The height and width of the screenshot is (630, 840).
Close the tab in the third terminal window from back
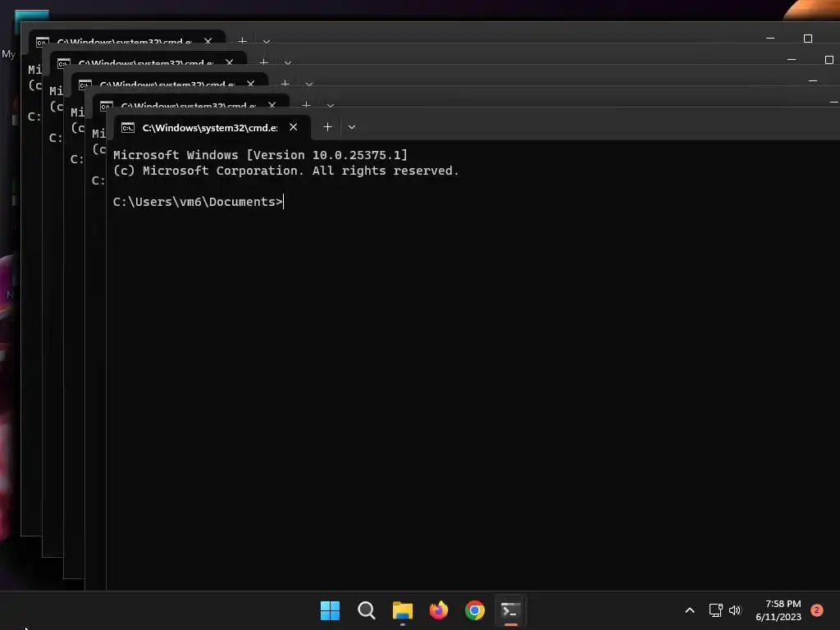pos(251,84)
